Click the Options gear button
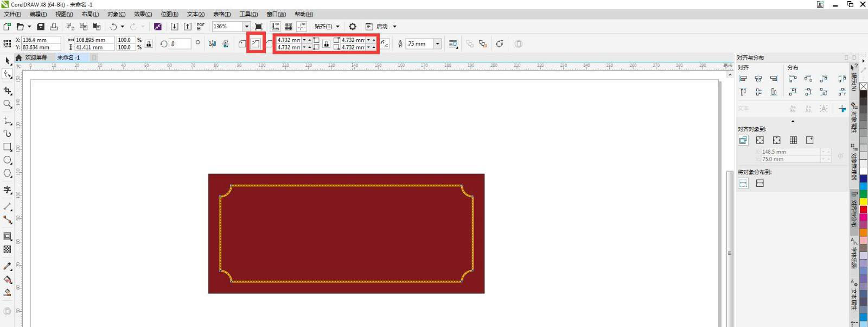868x327 pixels. 353,26
